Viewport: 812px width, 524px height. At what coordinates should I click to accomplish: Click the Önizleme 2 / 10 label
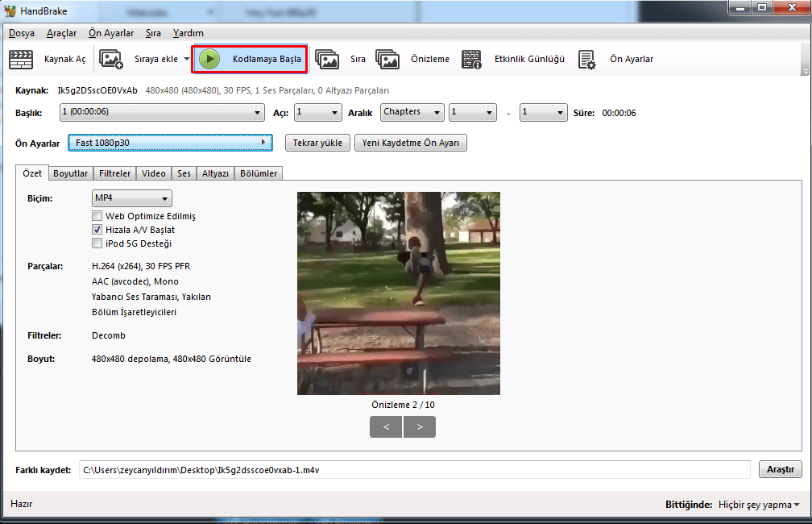point(403,405)
